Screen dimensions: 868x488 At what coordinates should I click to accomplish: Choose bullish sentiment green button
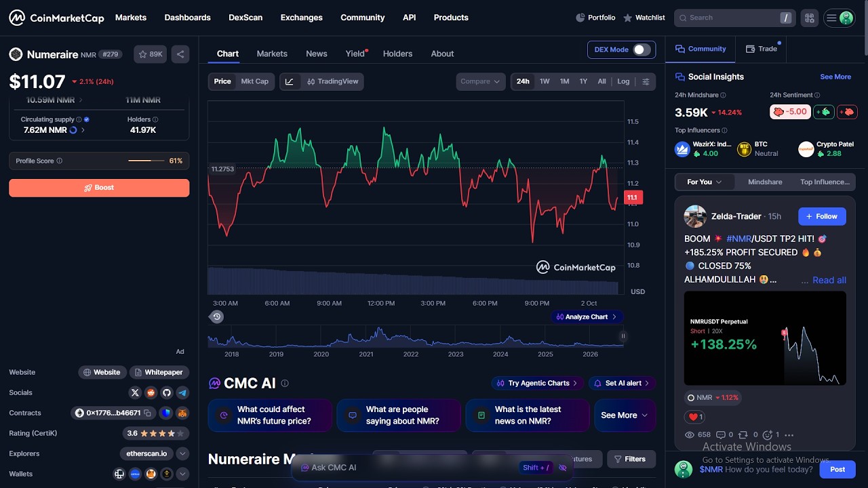[824, 112]
